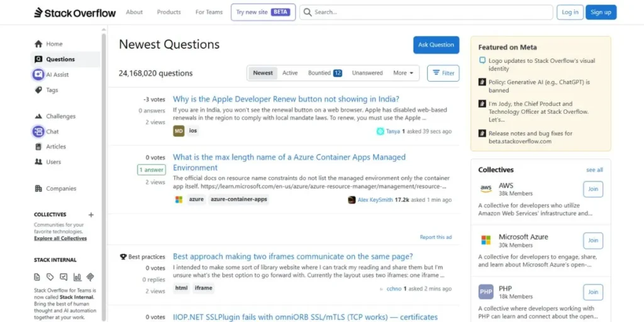Join the AWS collective
Viewport: 644px width, 322px height.
pos(593,189)
